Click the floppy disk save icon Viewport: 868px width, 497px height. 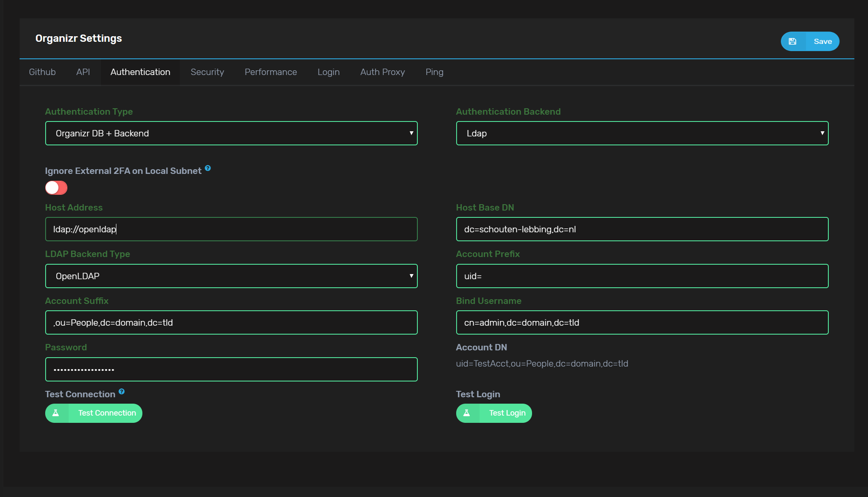pos(793,41)
